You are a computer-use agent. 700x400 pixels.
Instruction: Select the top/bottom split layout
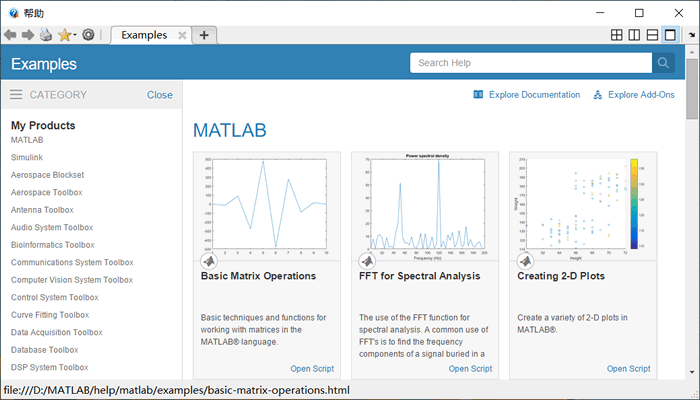point(652,35)
